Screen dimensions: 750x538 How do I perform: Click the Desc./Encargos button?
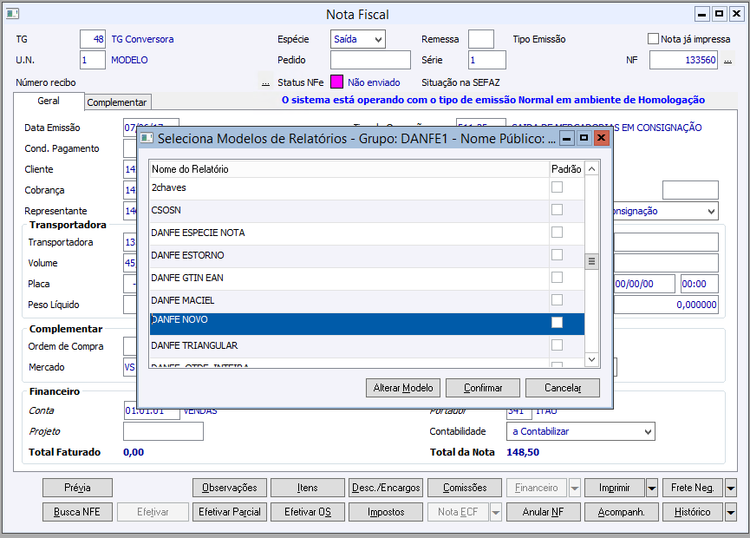[x=386, y=488]
